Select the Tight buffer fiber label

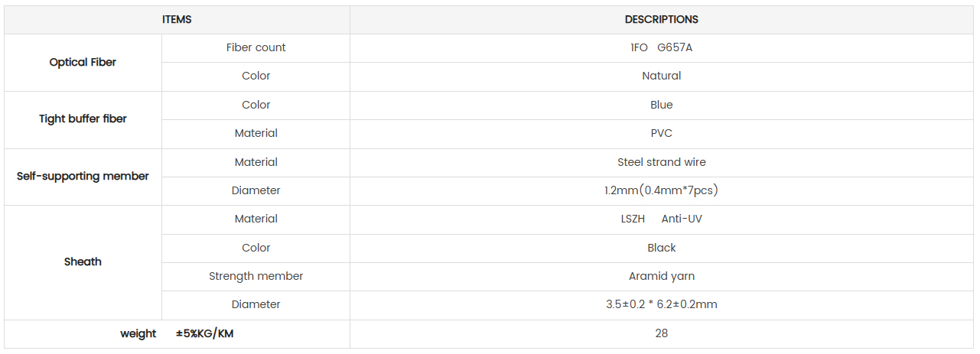click(83, 119)
